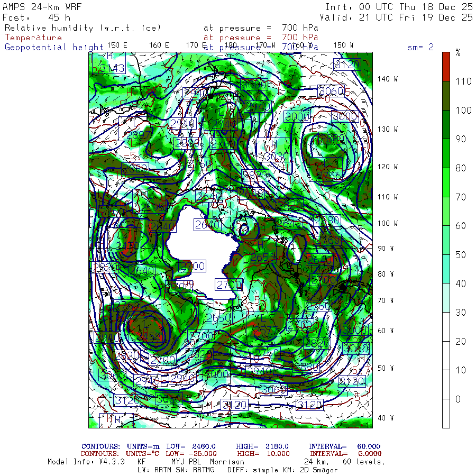
Task: Click the '2650' height label on map
Action: [x=218, y=318]
